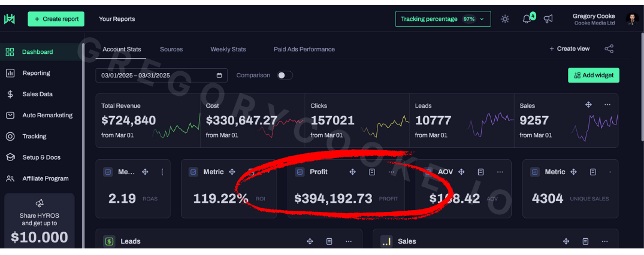Click the Gregory Cooke account name
Image resolution: width=644 pixels, height=255 pixels.
pos(594,16)
